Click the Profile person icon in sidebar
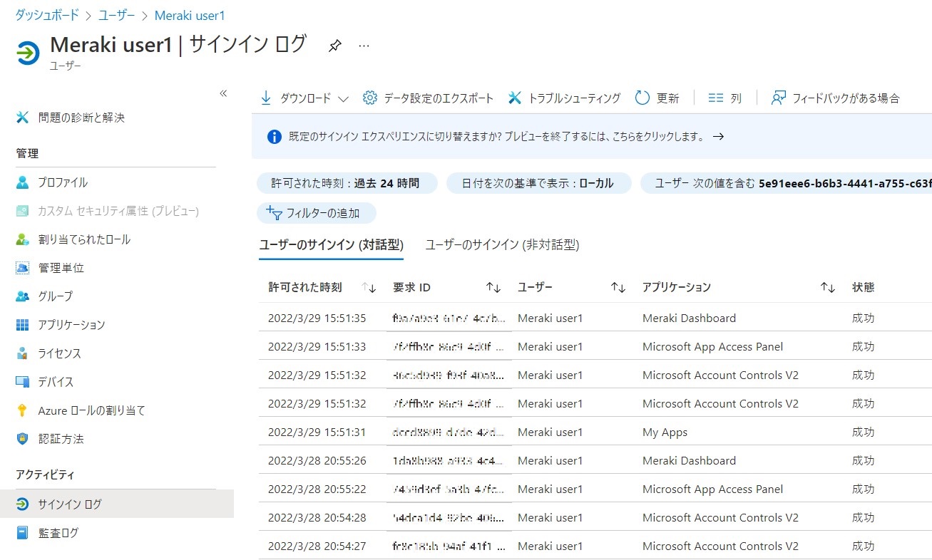The width and height of the screenshot is (932, 560). [23, 182]
